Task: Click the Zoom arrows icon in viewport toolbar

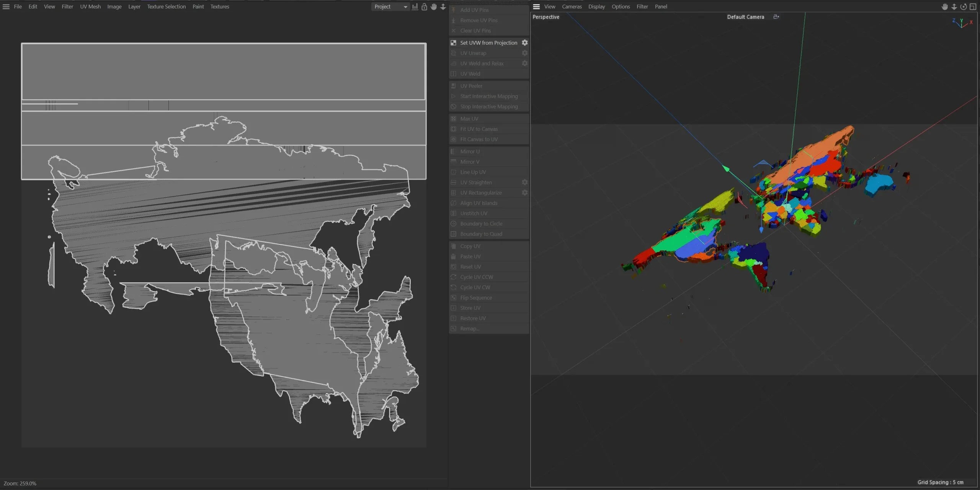Action: pyautogui.click(x=954, y=7)
